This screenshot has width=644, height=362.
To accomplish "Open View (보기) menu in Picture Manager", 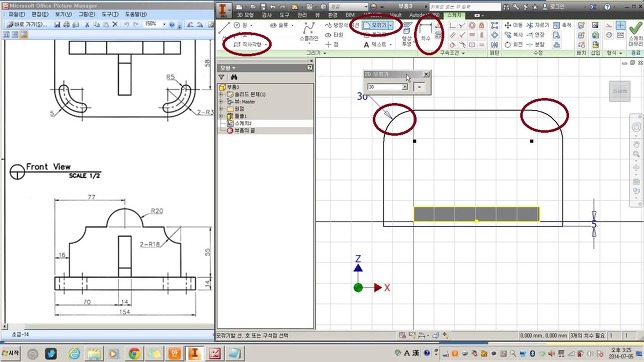I will coord(63,14).
